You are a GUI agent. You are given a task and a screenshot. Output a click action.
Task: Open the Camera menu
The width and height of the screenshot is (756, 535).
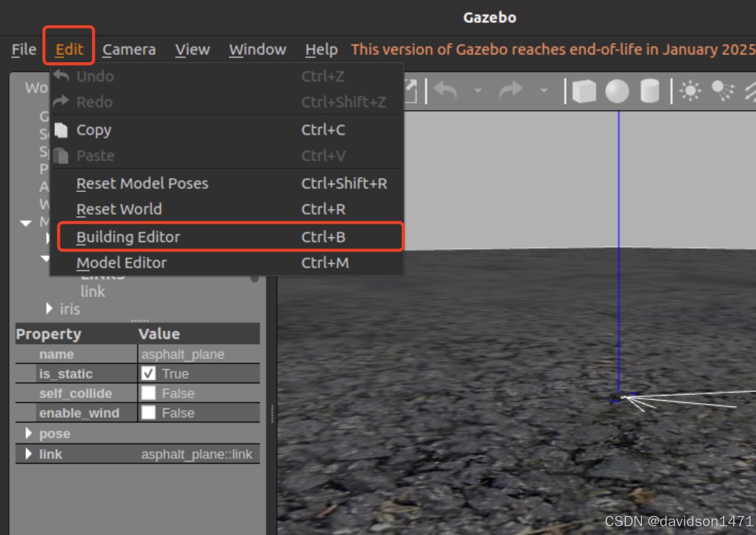coord(129,49)
